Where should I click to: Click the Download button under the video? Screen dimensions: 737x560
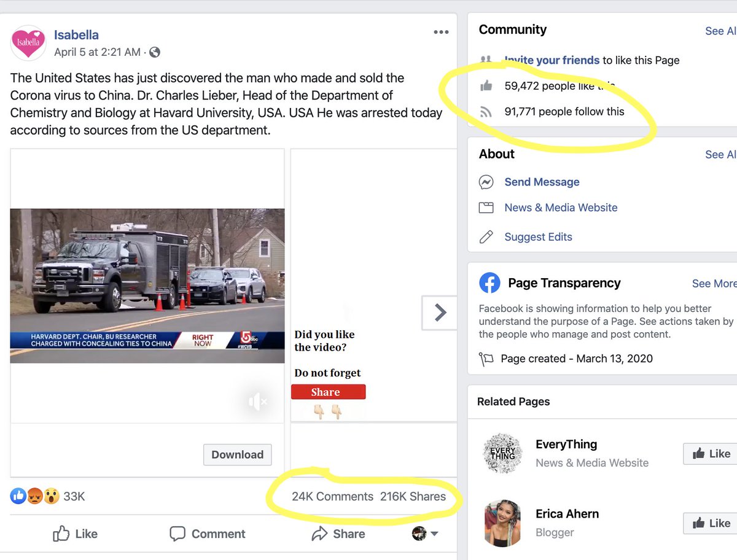click(x=238, y=454)
